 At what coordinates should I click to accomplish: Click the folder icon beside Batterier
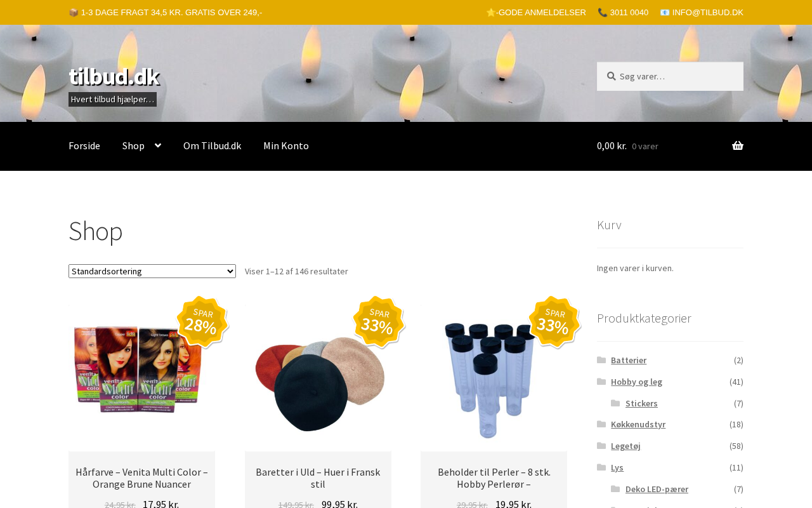pyautogui.click(x=601, y=360)
